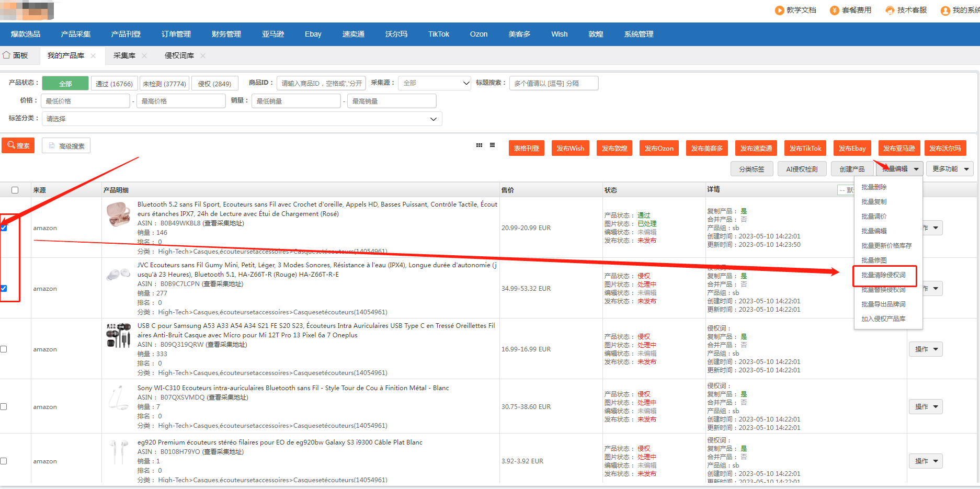Click the 分类标签 button
Image resolution: width=980 pixels, height=489 pixels.
[751, 169]
